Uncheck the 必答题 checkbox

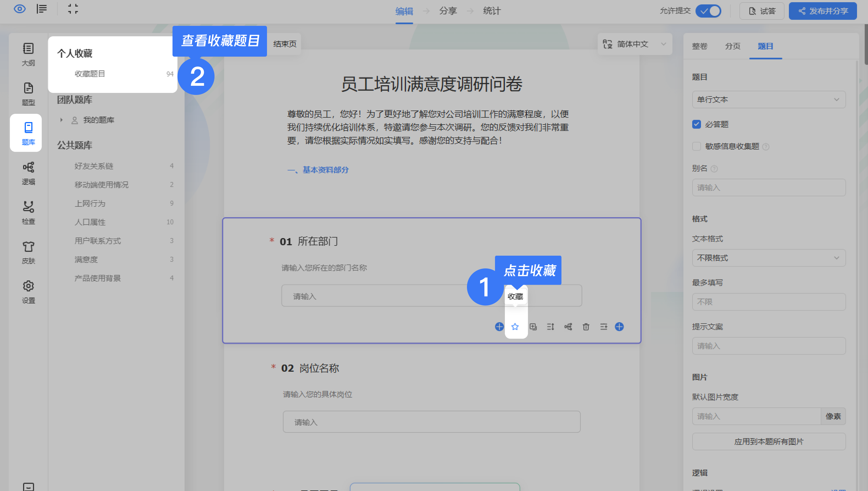click(x=697, y=125)
